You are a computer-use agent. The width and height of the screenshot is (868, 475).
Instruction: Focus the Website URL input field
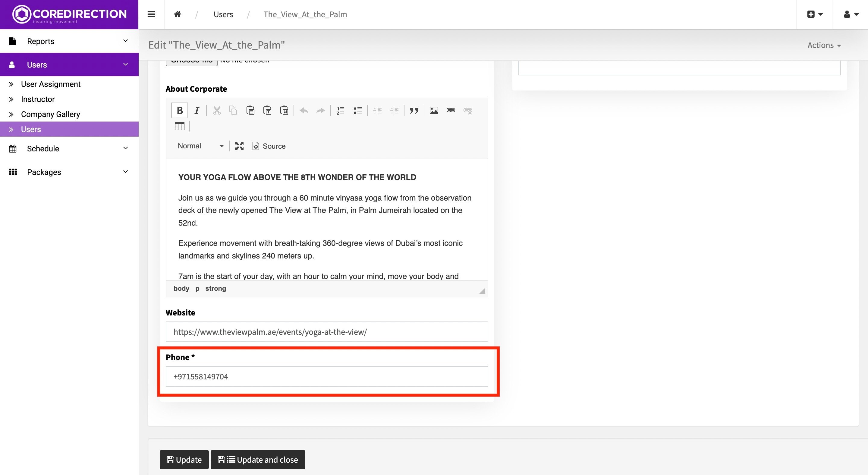point(326,332)
